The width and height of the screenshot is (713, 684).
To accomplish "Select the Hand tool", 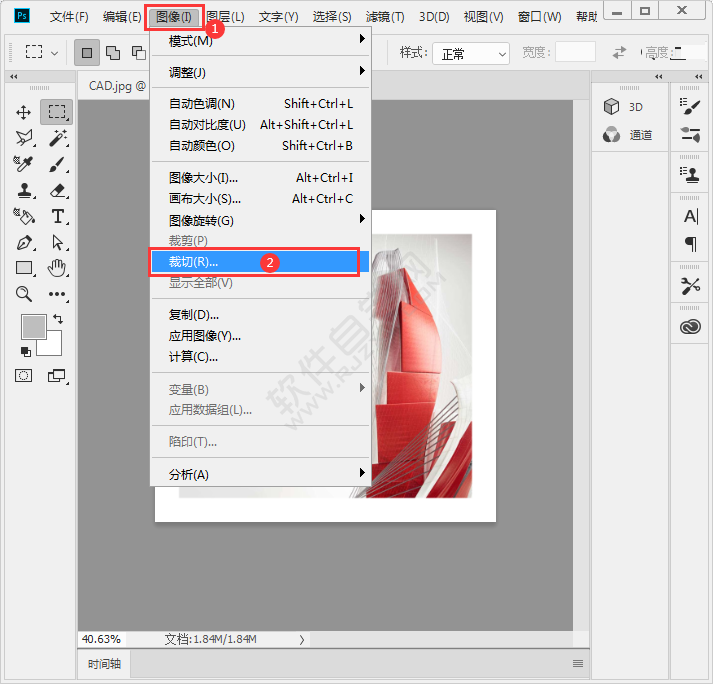I will click(x=57, y=268).
